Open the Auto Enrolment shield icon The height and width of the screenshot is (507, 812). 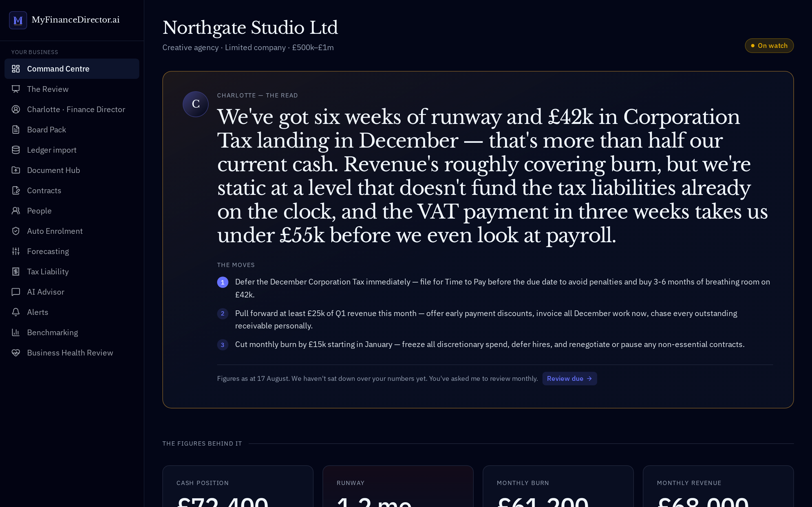16,231
